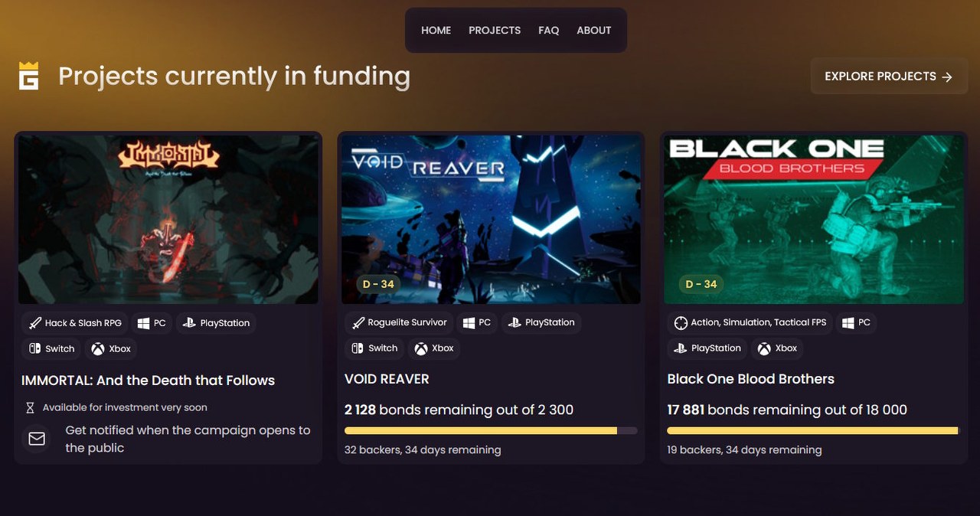Click the envelope notification icon

click(x=35, y=439)
